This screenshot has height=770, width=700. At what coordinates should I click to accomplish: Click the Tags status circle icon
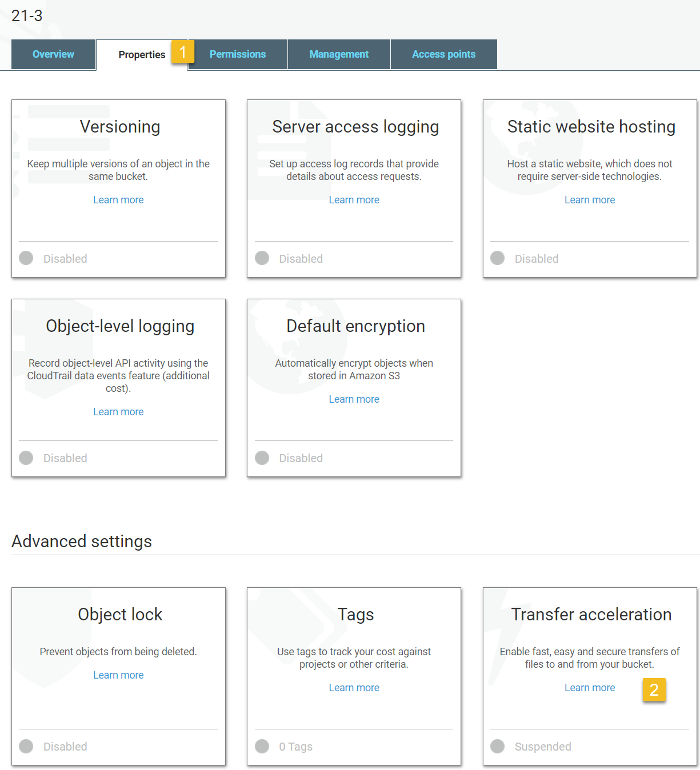[262, 746]
